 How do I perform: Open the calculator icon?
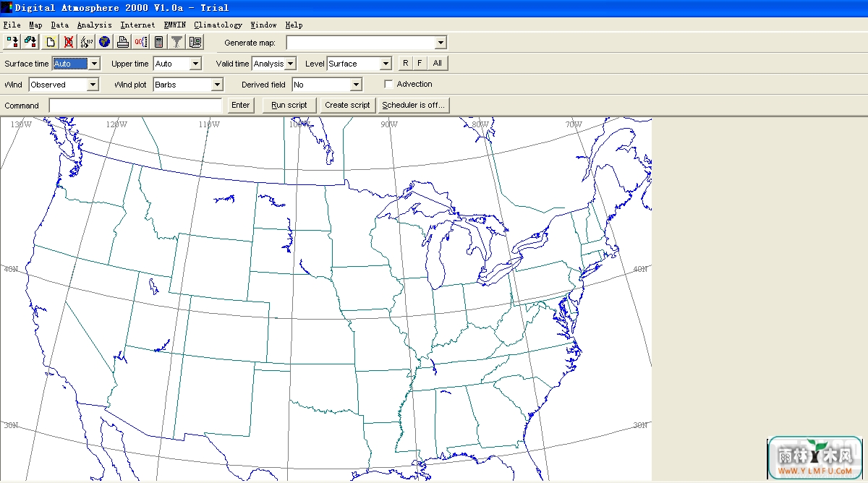click(x=159, y=42)
